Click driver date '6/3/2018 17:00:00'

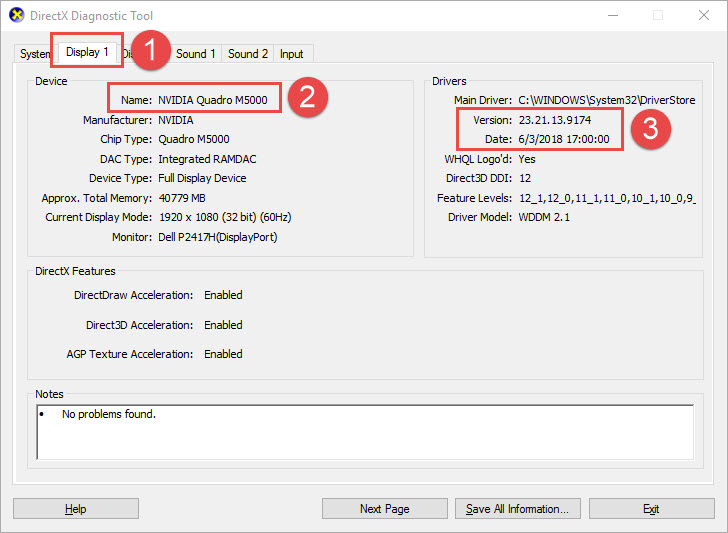click(564, 139)
